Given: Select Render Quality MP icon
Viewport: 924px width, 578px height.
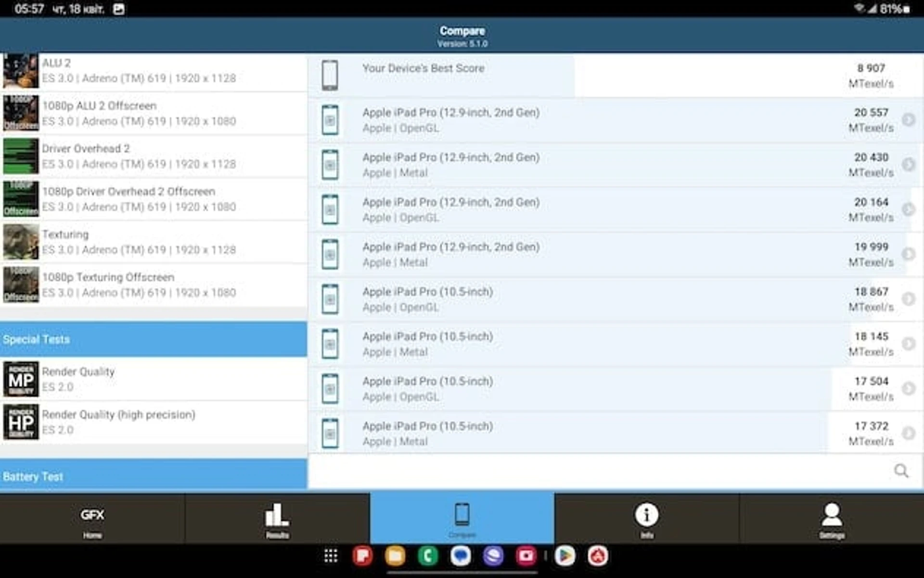Looking at the screenshot, I should point(21,379).
